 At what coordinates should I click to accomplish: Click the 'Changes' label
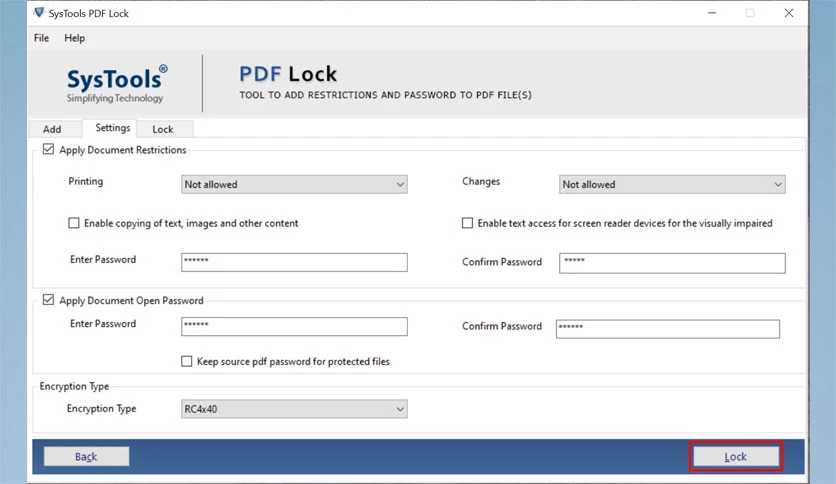pos(481,181)
